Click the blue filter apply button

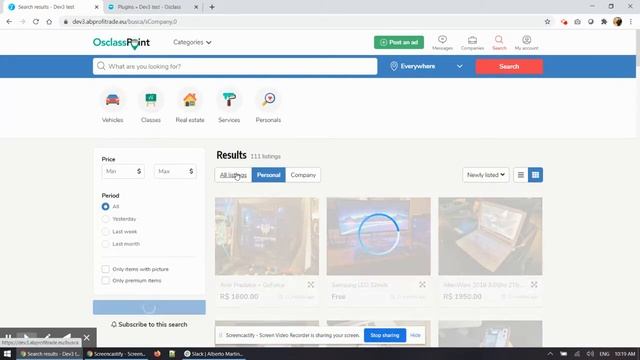[x=149, y=307]
